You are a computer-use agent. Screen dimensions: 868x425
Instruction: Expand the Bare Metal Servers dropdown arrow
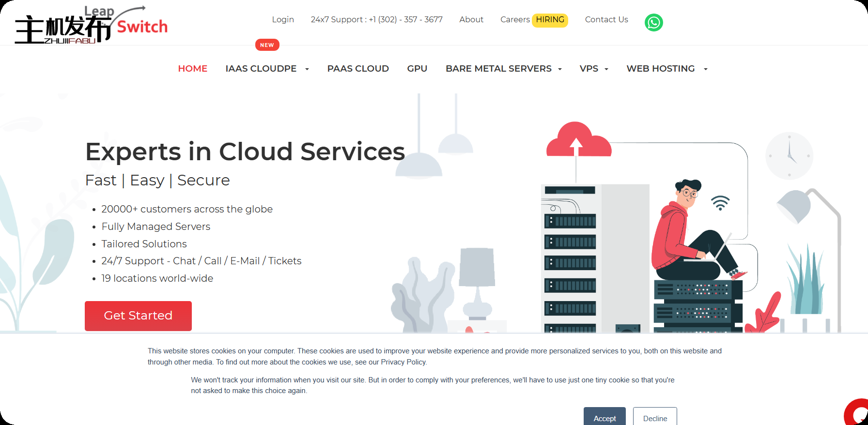pyautogui.click(x=560, y=69)
